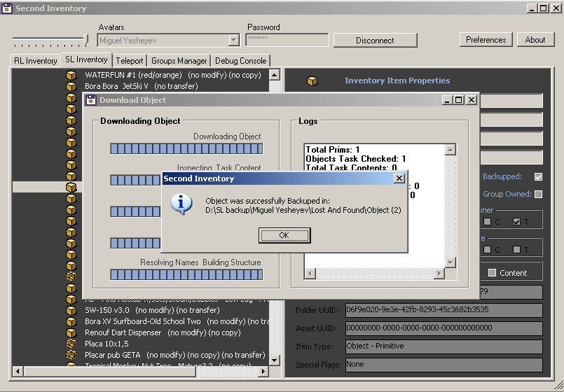This screenshot has width=564, height=392.
Task: Open the Debug Console tab
Action: [240, 61]
